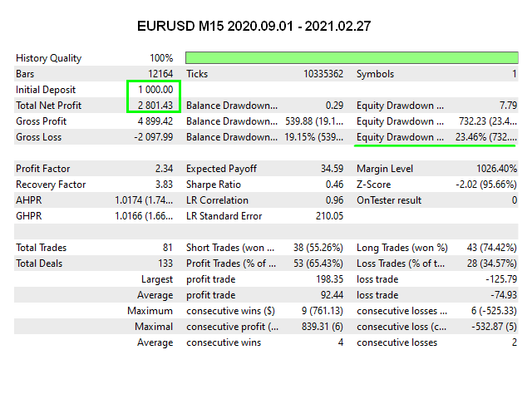Click the Short Trades value '38 (55.26%)'
This screenshot has width=532, height=399.
(318, 248)
